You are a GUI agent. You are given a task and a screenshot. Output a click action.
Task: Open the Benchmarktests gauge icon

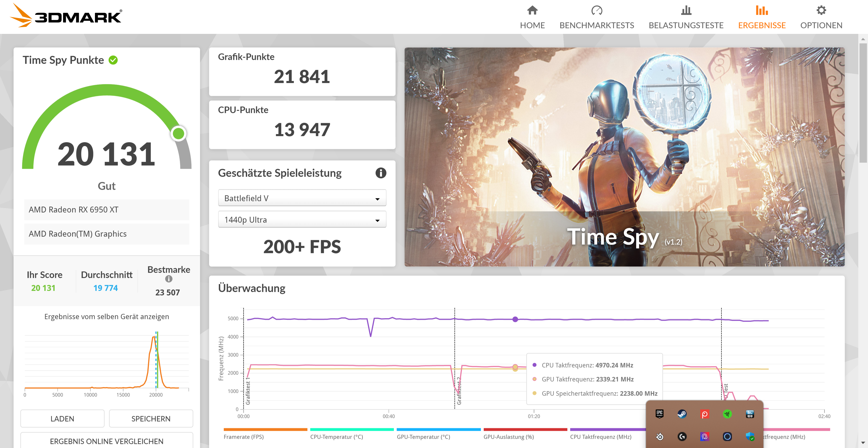click(597, 10)
